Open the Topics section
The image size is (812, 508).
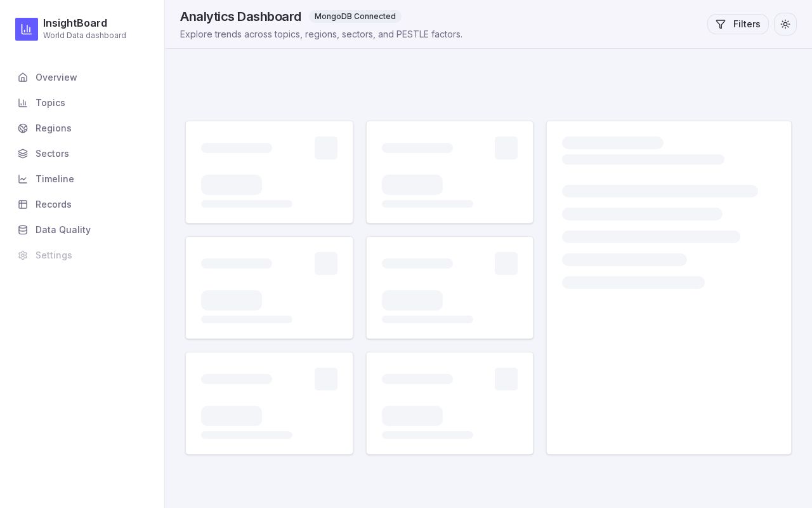82,103
